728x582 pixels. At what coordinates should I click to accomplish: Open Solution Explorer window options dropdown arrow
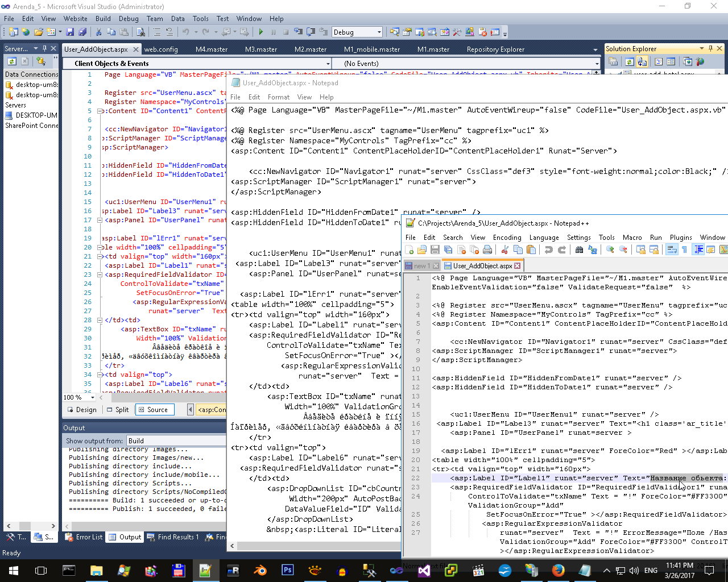point(701,48)
